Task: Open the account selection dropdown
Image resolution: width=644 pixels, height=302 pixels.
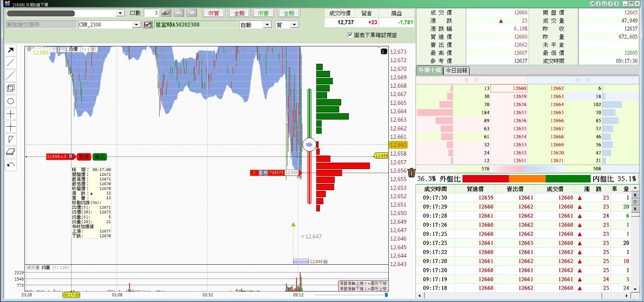Action: [x=120, y=13]
